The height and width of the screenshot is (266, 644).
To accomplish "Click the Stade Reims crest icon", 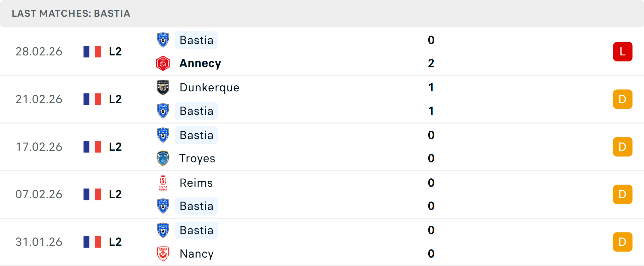I will 163,183.
